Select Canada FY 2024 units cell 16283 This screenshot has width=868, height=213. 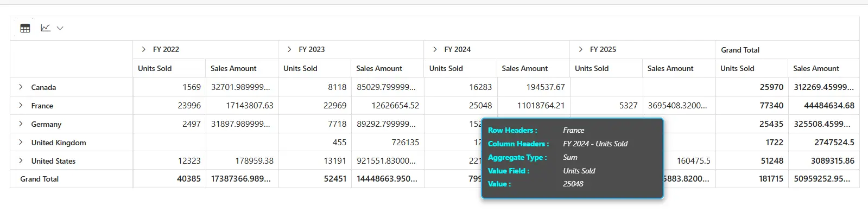(460, 87)
